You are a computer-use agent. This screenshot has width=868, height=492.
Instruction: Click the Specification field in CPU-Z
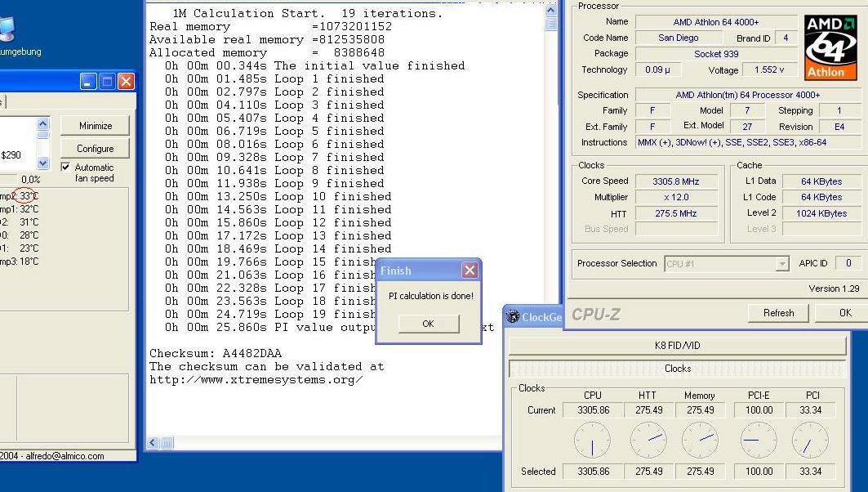(x=747, y=95)
